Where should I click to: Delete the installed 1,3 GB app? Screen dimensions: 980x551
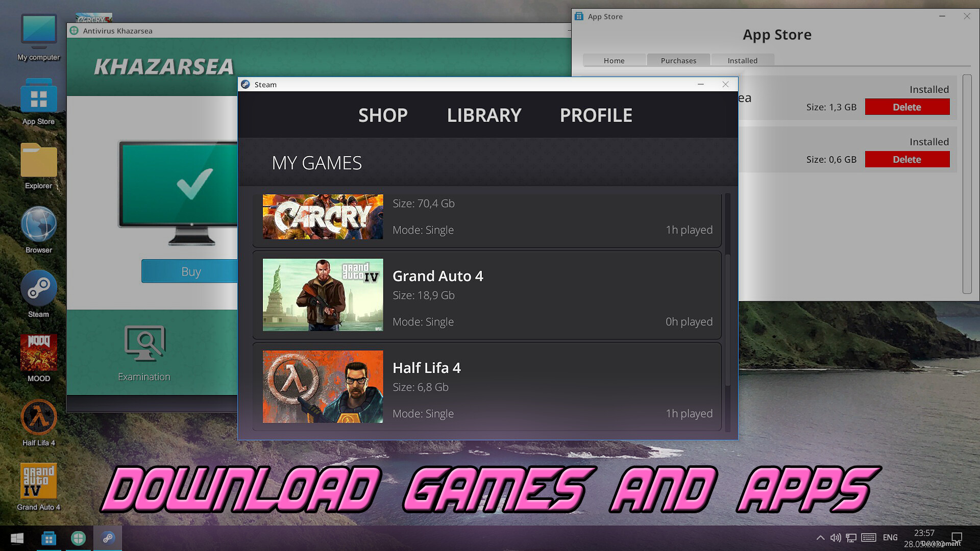coord(907,107)
